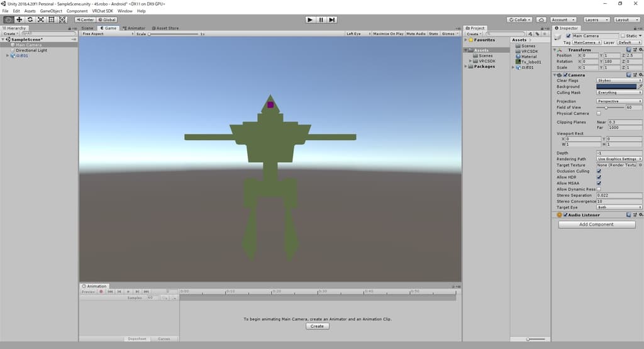Click the Project search by label icon
Image resolution: width=644 pixels, height=349 pixels.
click(537, 34)
